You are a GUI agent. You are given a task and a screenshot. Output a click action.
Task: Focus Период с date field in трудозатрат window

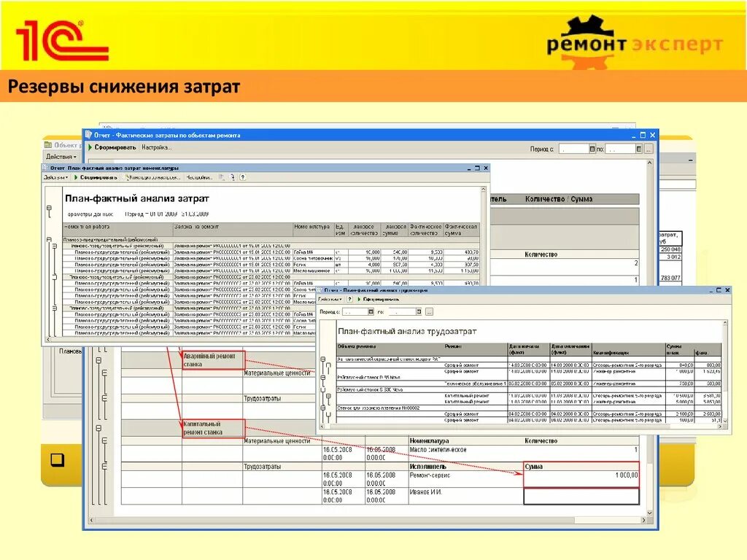(x=355, y=312)
